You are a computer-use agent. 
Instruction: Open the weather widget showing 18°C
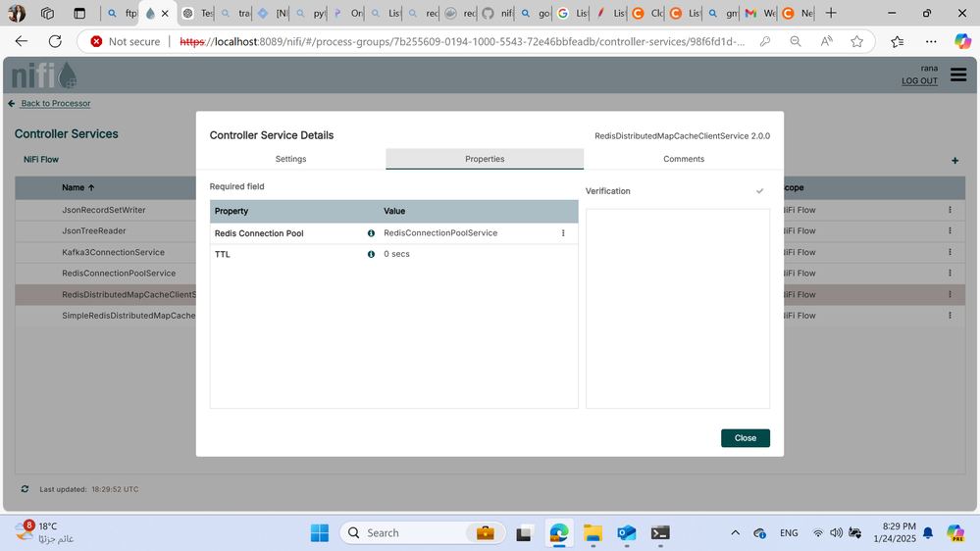point(44,532)
